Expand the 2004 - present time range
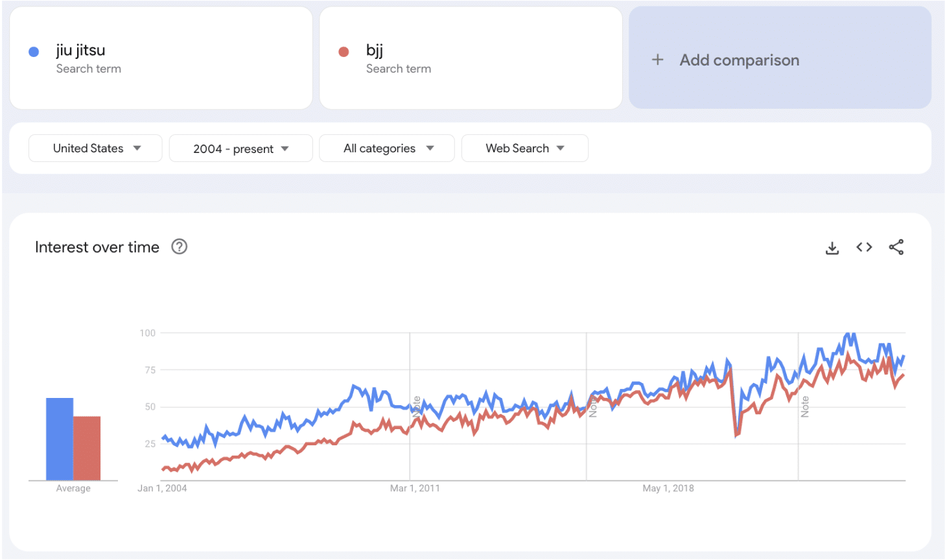The image size is (945, 560). (240, 148)
